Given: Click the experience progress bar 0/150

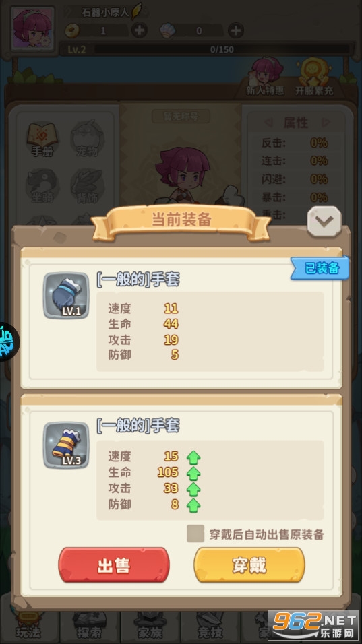Looking at the screenshot, I should [x=222, y=50].
